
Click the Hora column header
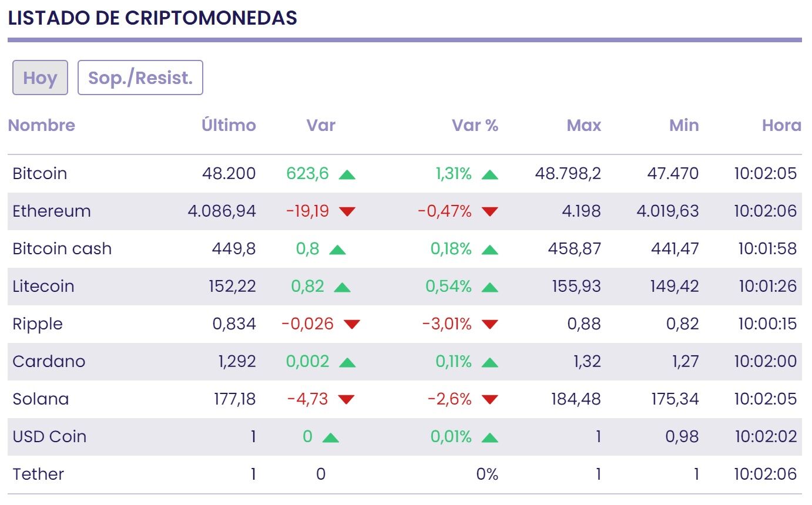pyautogui.click(x=783, y=125)
